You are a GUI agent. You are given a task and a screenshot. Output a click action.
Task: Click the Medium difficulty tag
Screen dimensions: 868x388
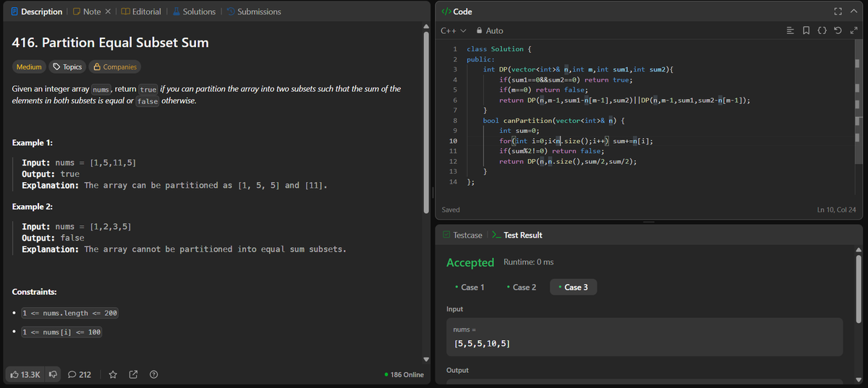[30, 66]
